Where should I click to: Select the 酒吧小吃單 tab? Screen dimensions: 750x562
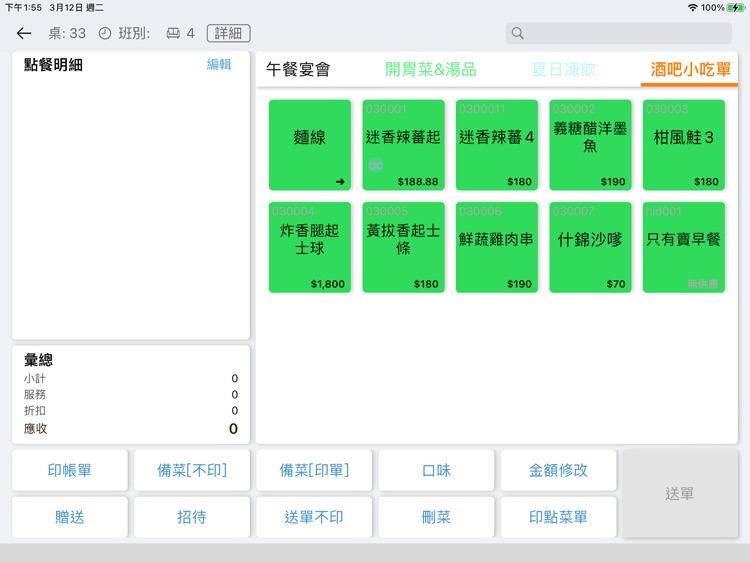pyautogui.click(x=690, y=69)
